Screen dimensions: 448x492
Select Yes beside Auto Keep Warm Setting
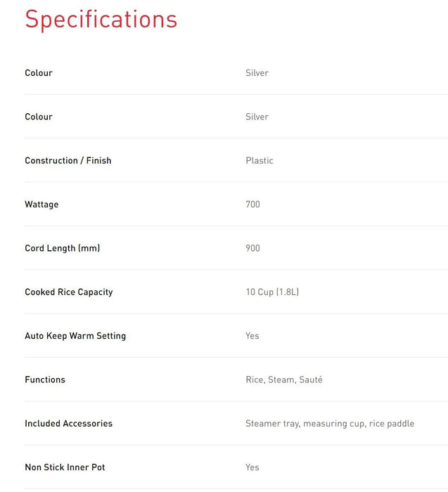click(252, 336)
